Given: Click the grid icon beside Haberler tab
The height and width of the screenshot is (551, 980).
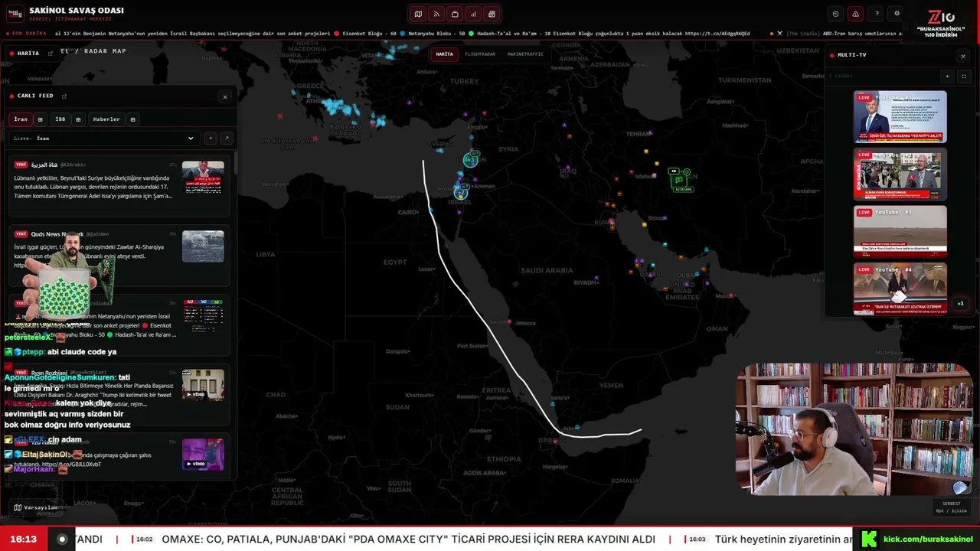Looking at the screenshot, I should [132, 119].
